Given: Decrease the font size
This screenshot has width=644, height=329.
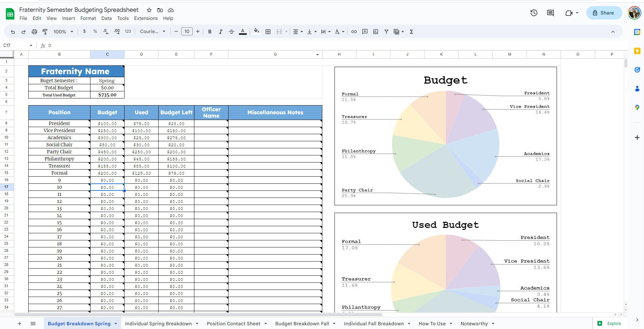Looking at the screenshot, I should (x=176, y=31).
